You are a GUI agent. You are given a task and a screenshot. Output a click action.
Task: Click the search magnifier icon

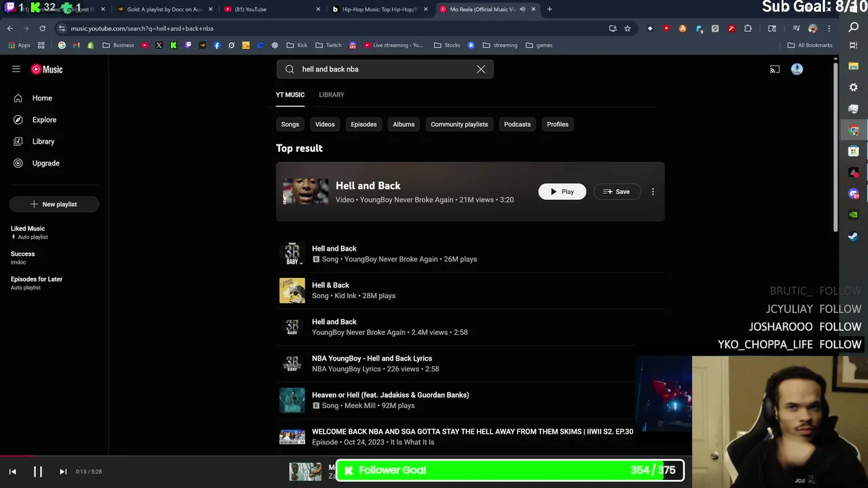coord(290,69)
